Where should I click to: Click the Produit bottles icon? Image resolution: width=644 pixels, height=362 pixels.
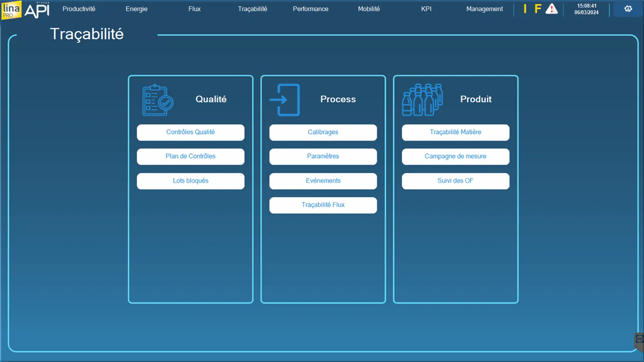tap(422, 100)
